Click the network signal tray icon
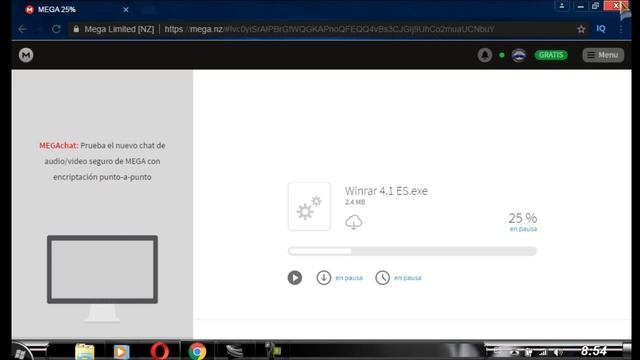Viewport: 640px width, 360px height. [x=543, y=352]
